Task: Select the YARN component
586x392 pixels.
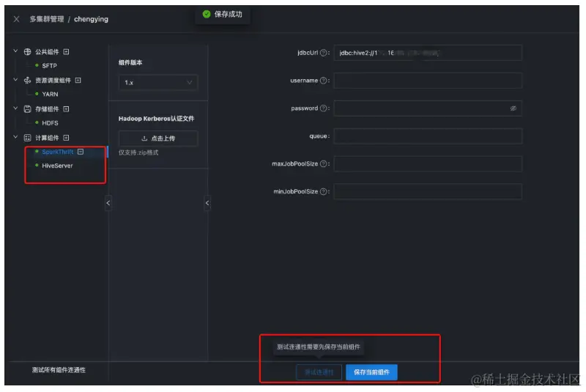Action: [50, 95]
